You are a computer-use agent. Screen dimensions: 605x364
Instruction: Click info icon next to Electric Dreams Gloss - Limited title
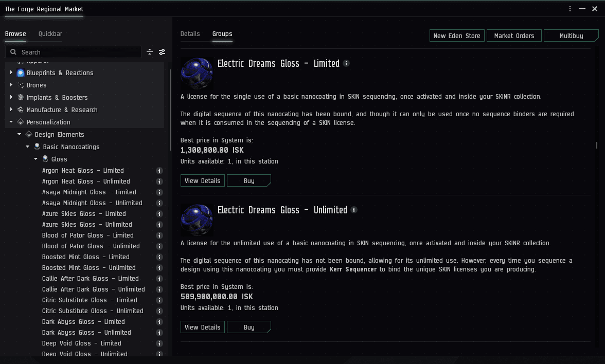click(346, 63)
